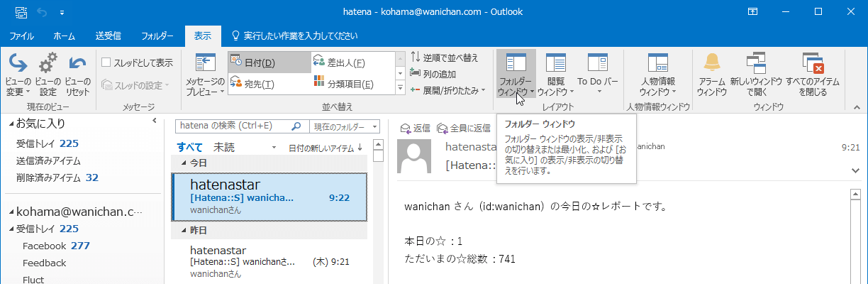Collapse the Today (今日) group
Screen dimensions: 868x284
tap(184, 163)
